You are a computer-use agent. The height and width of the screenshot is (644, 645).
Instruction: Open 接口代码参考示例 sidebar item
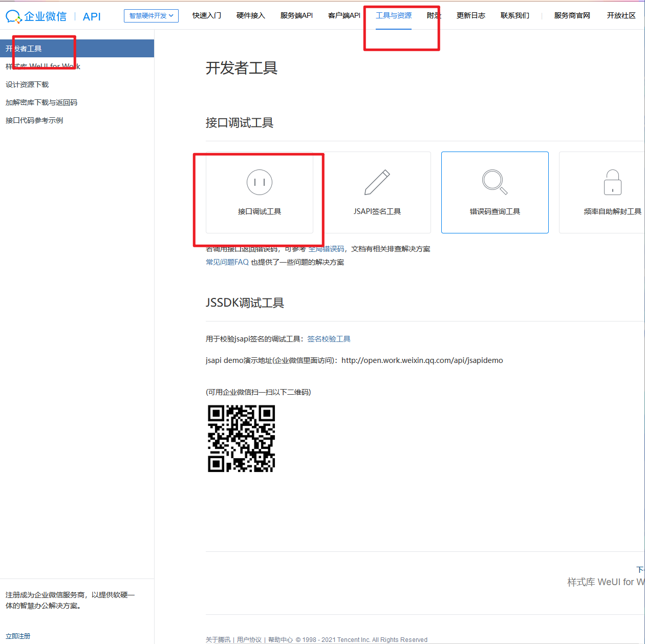[x=34, y=120]
